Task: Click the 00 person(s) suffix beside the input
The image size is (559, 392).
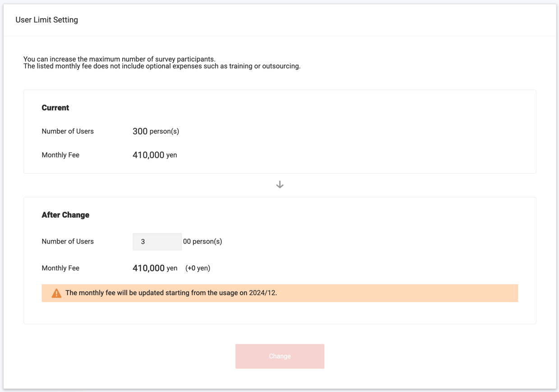Action: pos(203,242)
